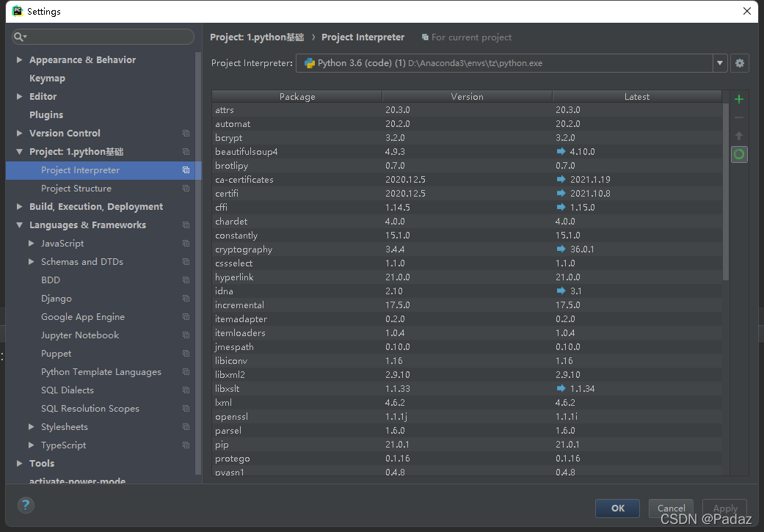Click the blue update arrow for libxslt
Image resolution: width=764 pixels, height=532 pixels.
tap(561, 388)
